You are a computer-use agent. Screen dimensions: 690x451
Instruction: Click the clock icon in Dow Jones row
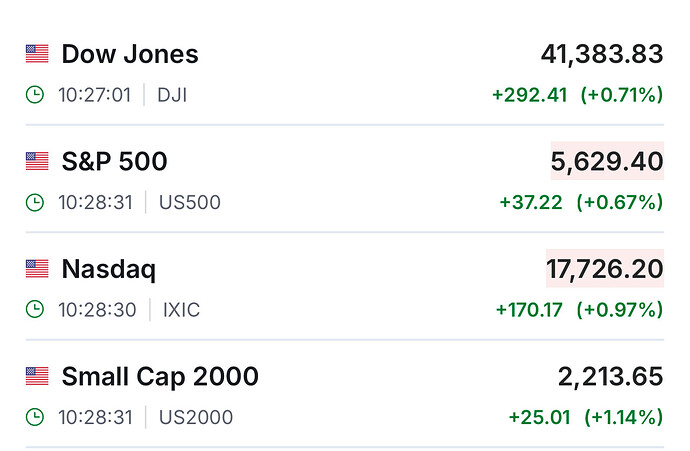coord(35,95)
